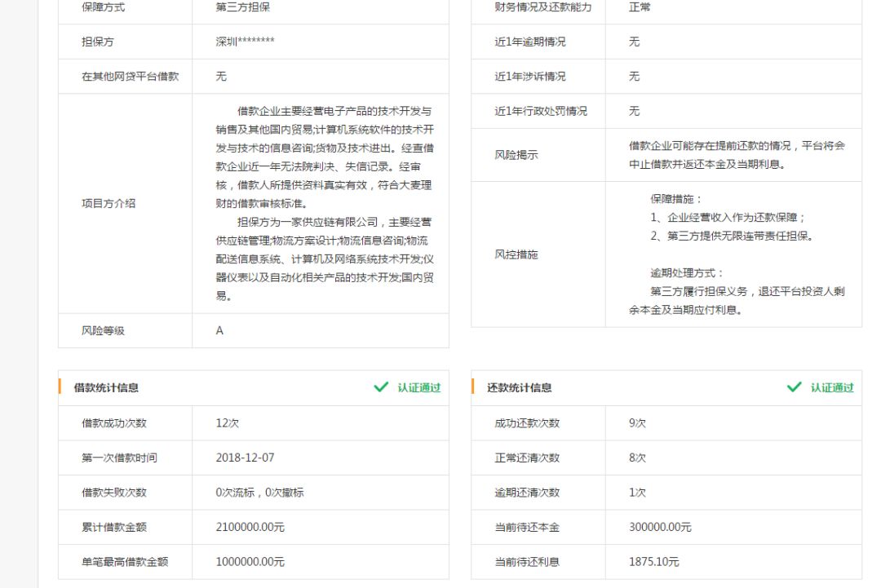Click the masked guarantor name 深圳********
The height and width of the screenshot is (588, 881).
(245, 42)
